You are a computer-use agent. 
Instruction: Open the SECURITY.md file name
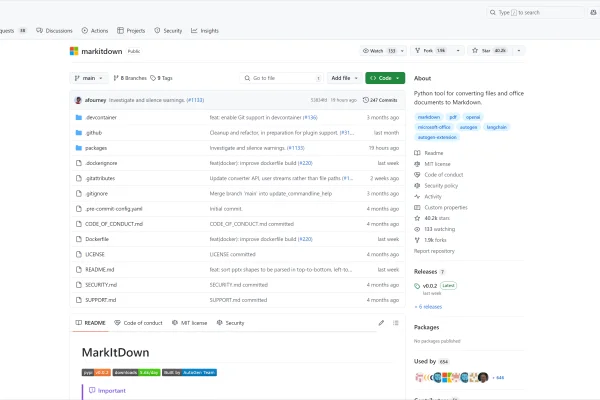pyautogui.click(x=101, y=285)
